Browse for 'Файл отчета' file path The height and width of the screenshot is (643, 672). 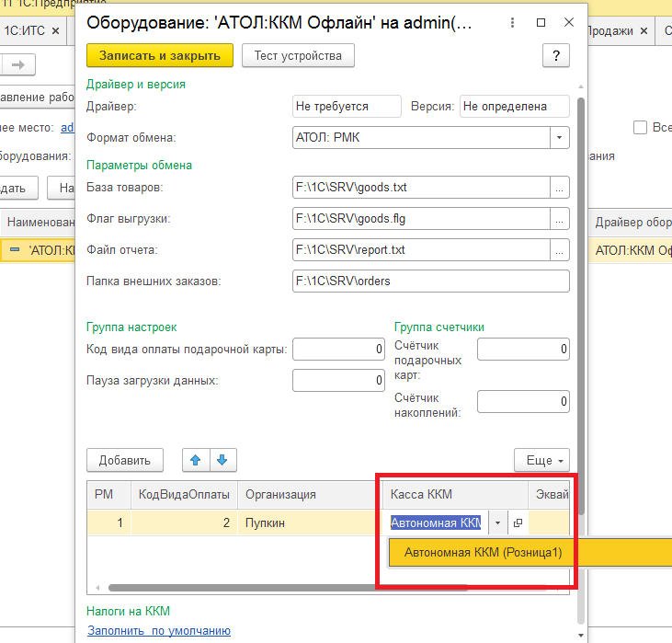pyautogui.click(x=559, y=250)
